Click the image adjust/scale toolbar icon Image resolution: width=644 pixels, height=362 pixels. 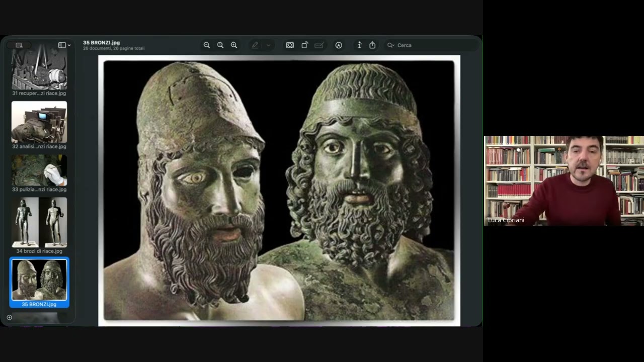290,45
